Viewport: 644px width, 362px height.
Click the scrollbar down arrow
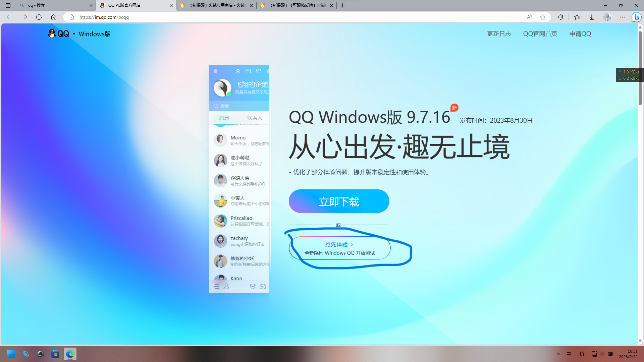point(640,341)
